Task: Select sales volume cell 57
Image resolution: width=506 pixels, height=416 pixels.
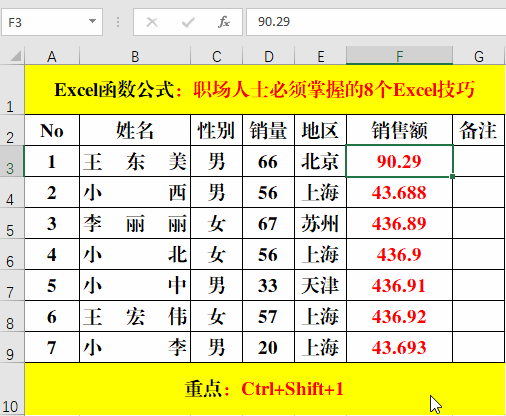Action: click(x=269, y=316)
